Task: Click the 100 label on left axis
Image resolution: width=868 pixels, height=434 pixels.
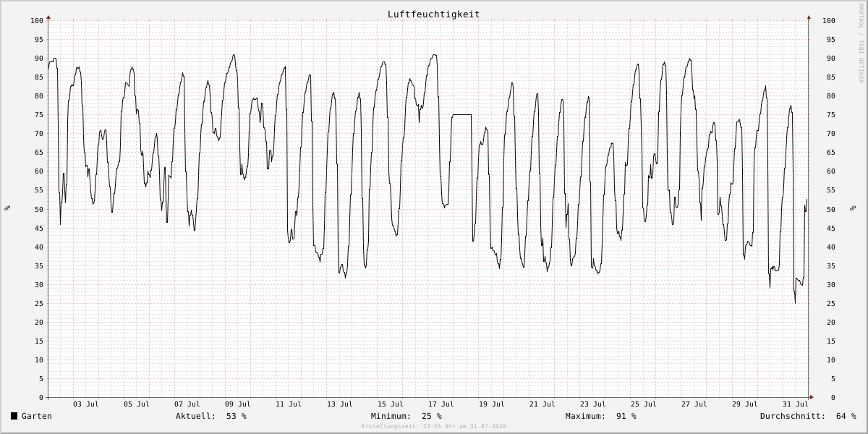Action: coord(37,20)
